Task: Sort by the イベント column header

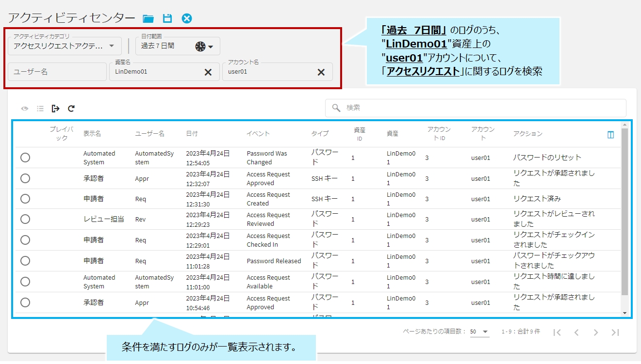Action: coord(258,134)
